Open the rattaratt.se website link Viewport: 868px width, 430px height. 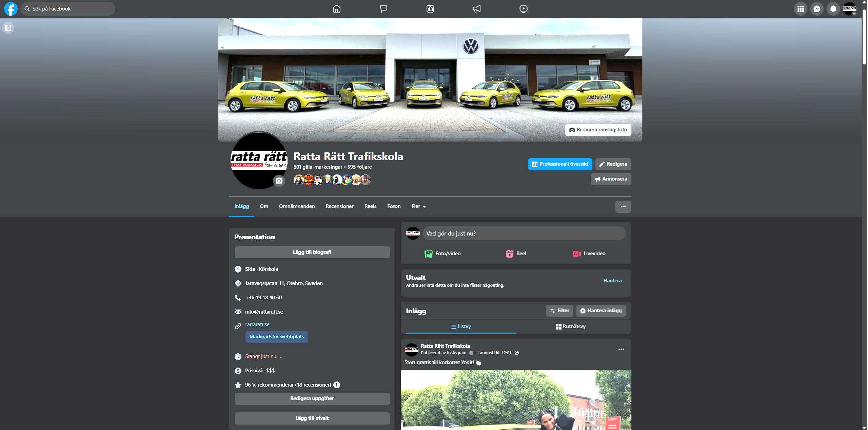pos(257,324)
